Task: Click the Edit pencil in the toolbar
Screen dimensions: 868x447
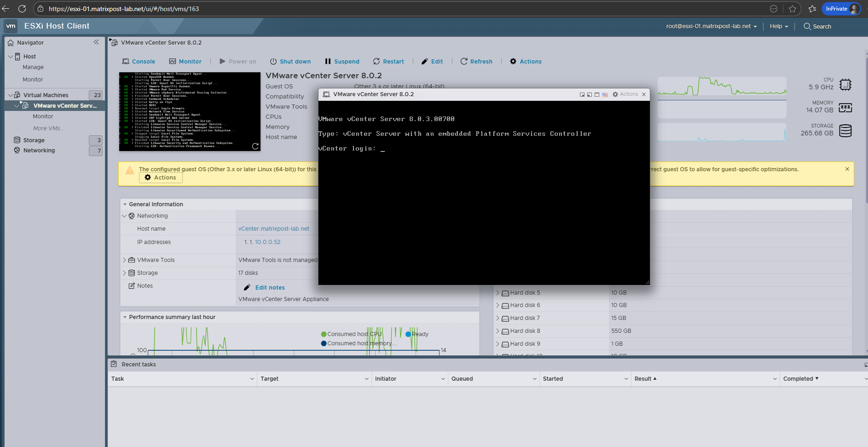Action: pyautogui.click(x=425, y=61)
